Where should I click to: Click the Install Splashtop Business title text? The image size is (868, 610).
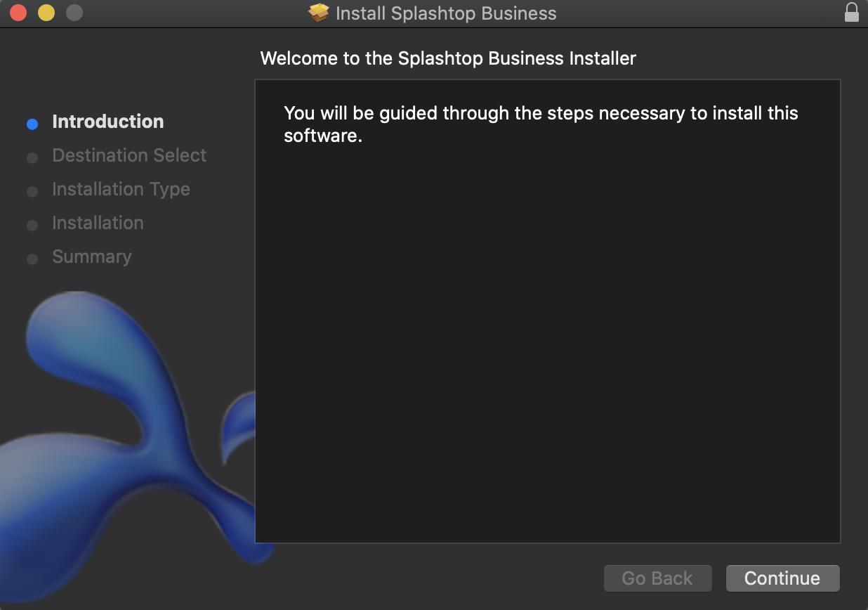(x=447, y=13)
